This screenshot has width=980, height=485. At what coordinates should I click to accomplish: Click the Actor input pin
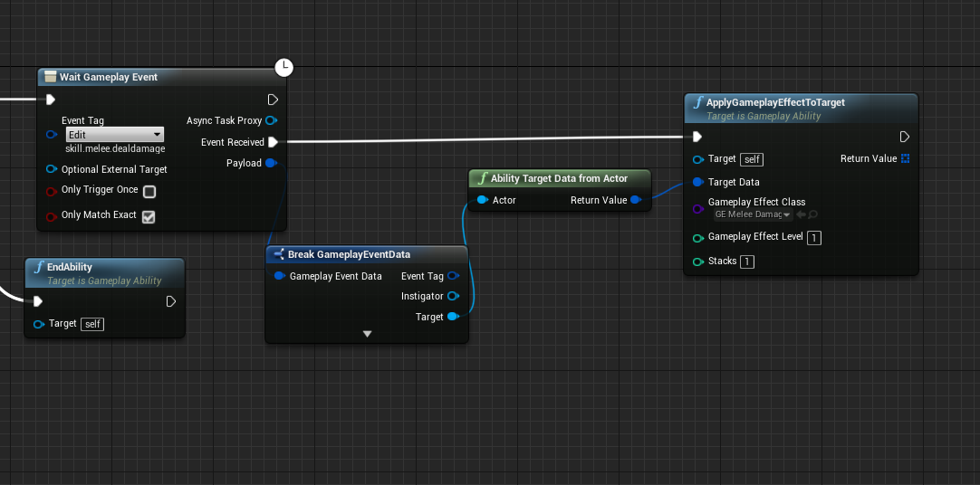coord(483,200)
